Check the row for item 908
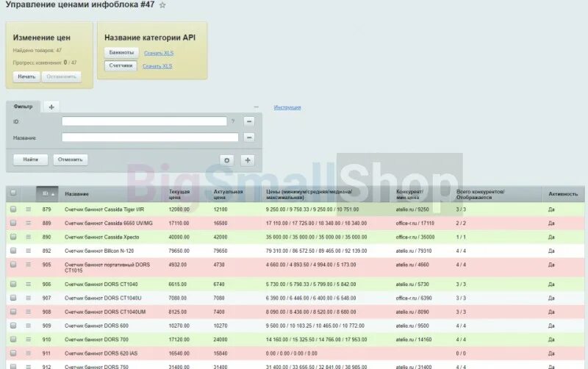588x369 pixels. click(x=13, y=312)
